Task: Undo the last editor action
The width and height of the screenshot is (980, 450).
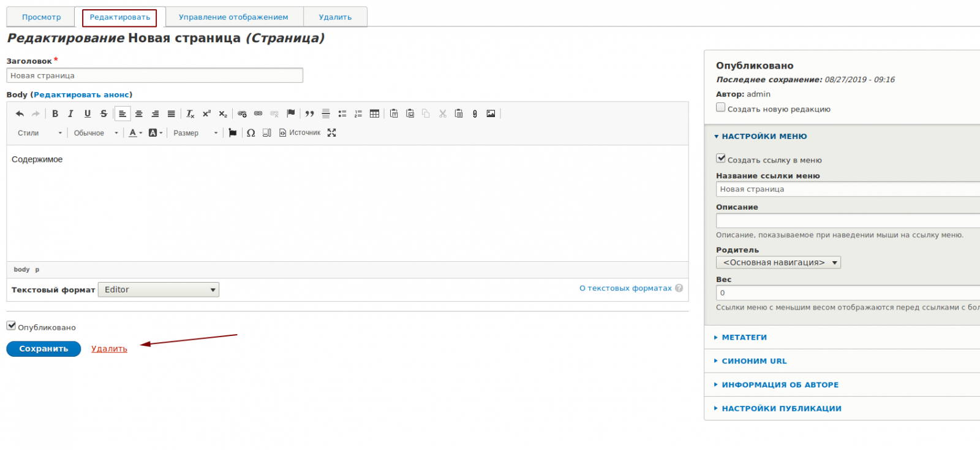Action: pyautogui.click(x=20, y=114)
